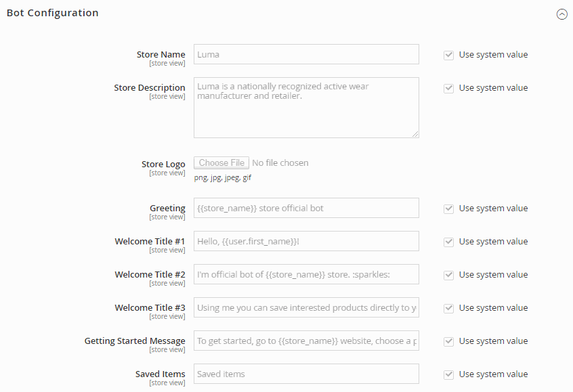This screenshot has width=573, height=392.
Task: Toggle Use system value for Welcome Title #2
Action: (x=448, y=275)
